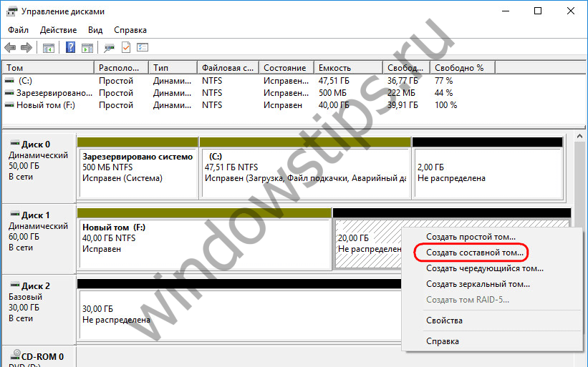Open Свойства from the context menu
Image resolution: width=588 pixels, height=367 pixels.
click(x=444, y=320)
